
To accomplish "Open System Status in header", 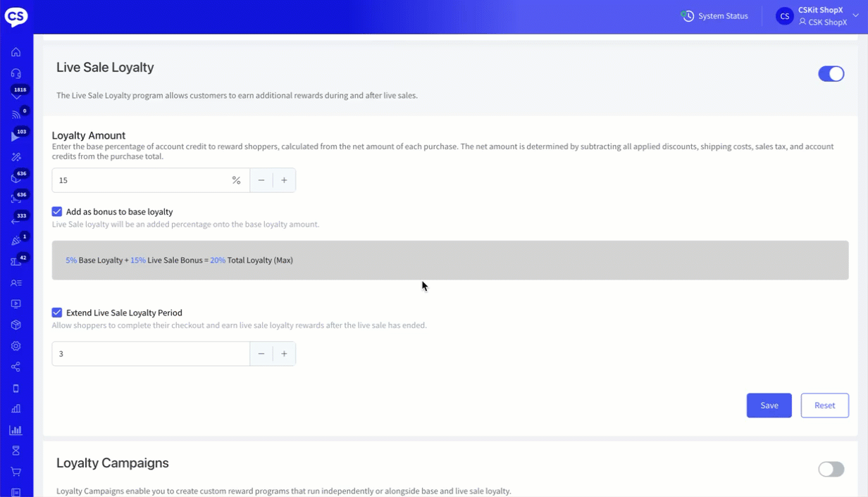I will click(x=715, y=16).
